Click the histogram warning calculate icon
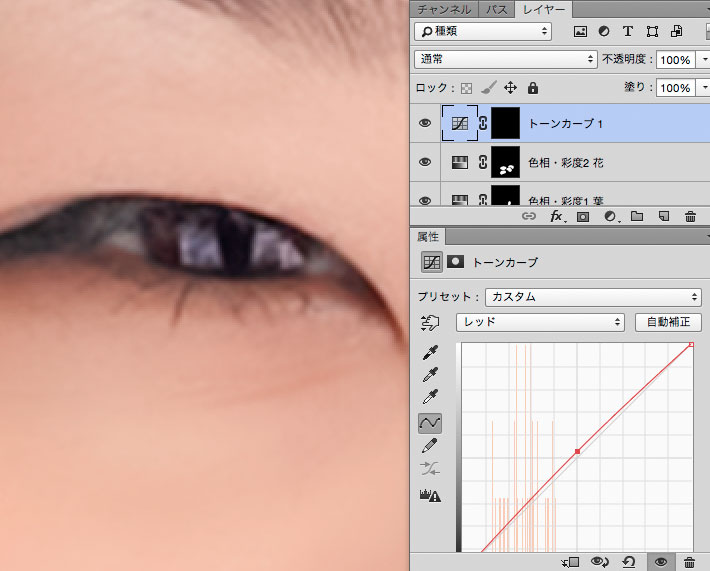This screenshot has width=710, height=571. 430,494
